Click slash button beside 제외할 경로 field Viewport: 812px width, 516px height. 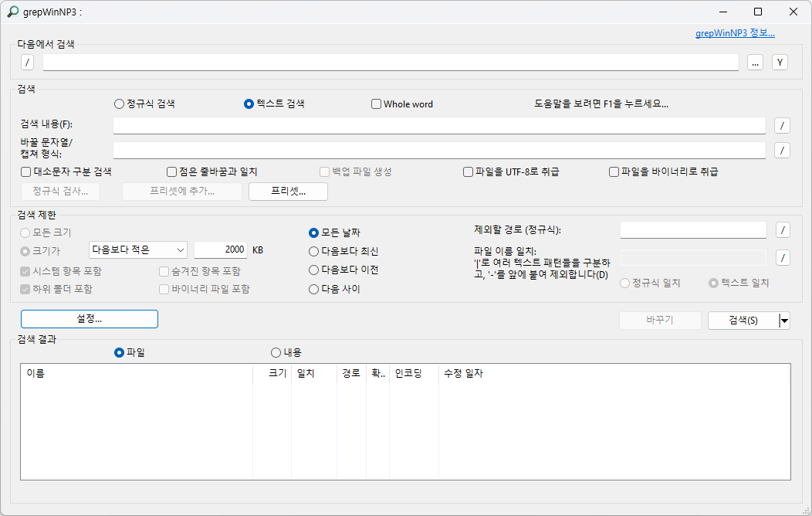click(783, 229)
